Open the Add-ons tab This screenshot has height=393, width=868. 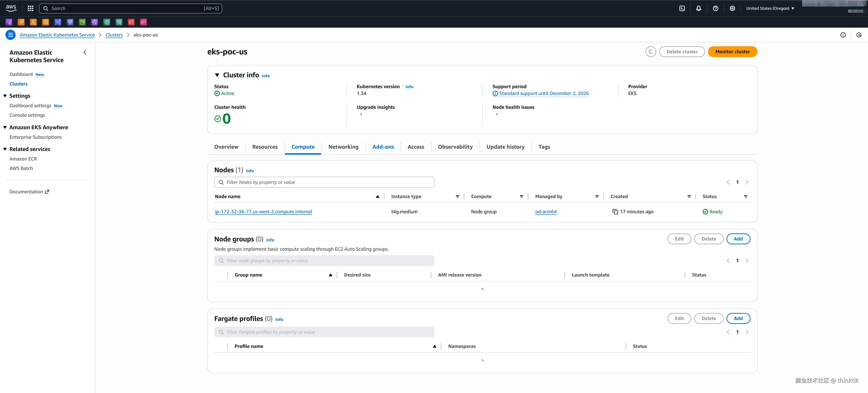(383, 147)
